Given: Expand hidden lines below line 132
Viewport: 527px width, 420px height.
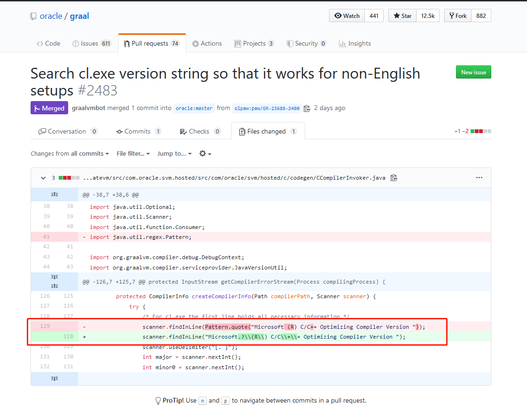Looking at the screenshot, I should [55, 379].
